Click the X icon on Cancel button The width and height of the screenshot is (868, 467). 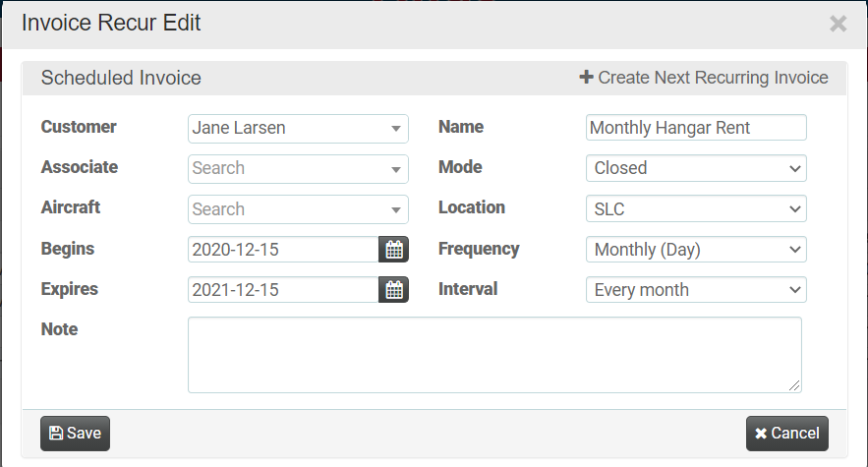point(762,434)
